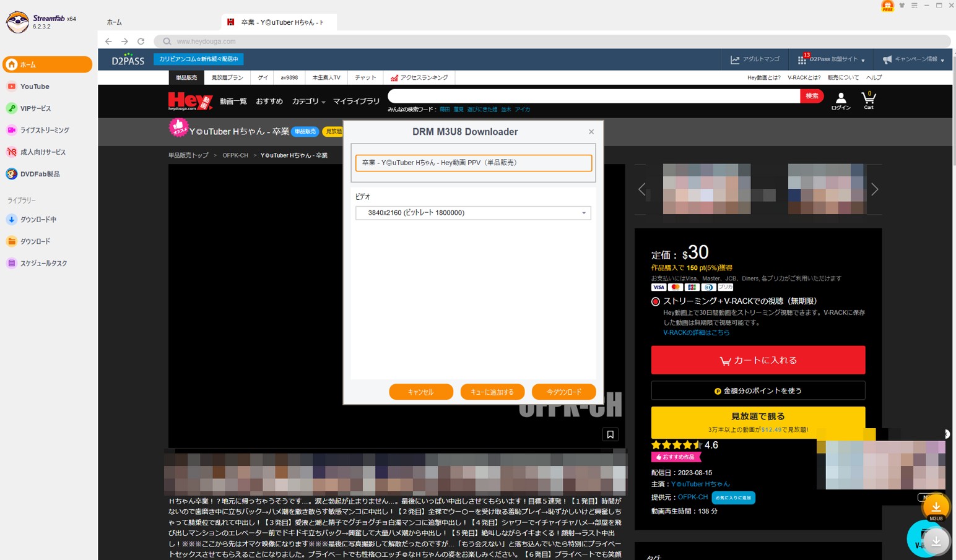
Task: Select 本生素人TV site tab
Action: 326,78
